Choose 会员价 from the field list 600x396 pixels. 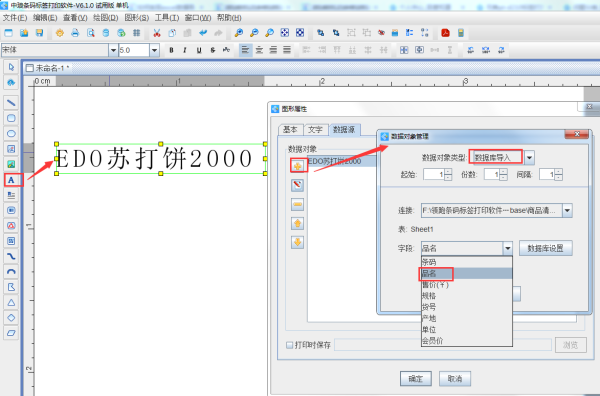pyautogui.click(x=466, y=341)
